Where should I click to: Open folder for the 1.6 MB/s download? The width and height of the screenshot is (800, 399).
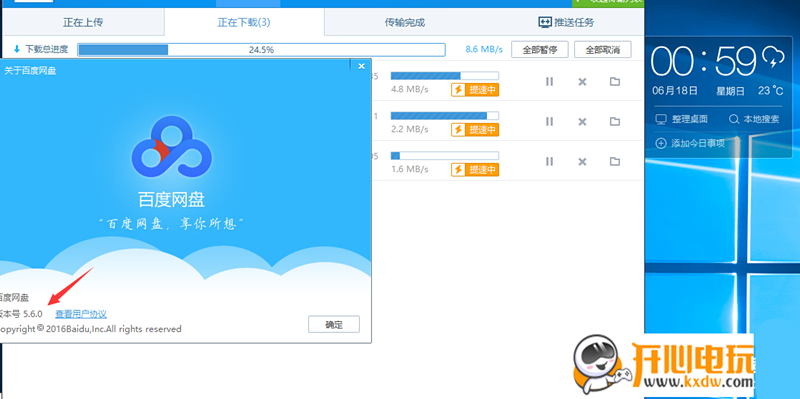pyautogui.click(x=615, y=161)
